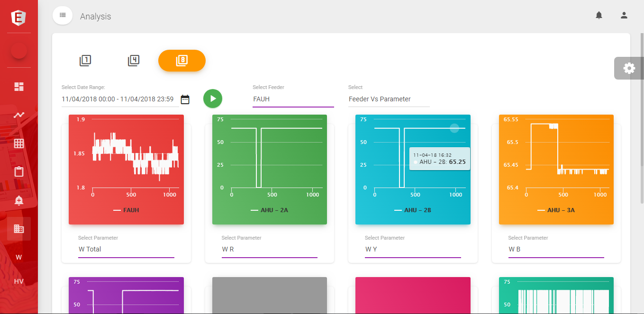Open the user profile icon

pos(624,16)
